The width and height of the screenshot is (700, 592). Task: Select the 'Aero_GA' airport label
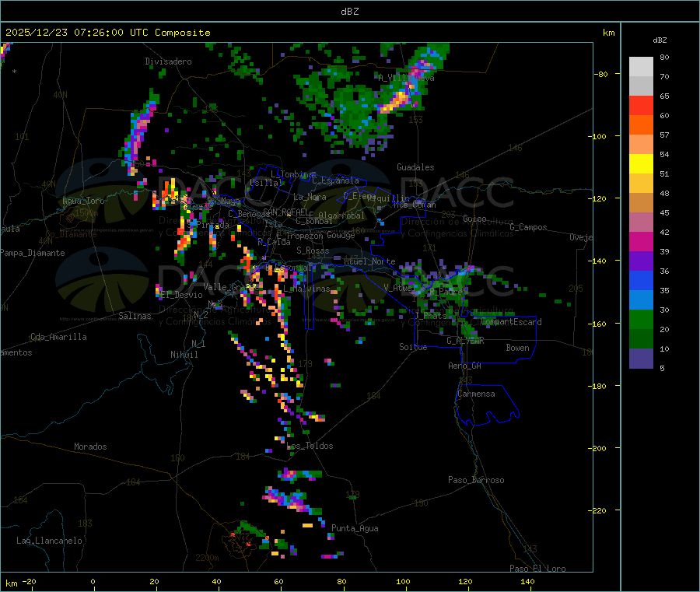pyautogui.click(x=465, y=366)
